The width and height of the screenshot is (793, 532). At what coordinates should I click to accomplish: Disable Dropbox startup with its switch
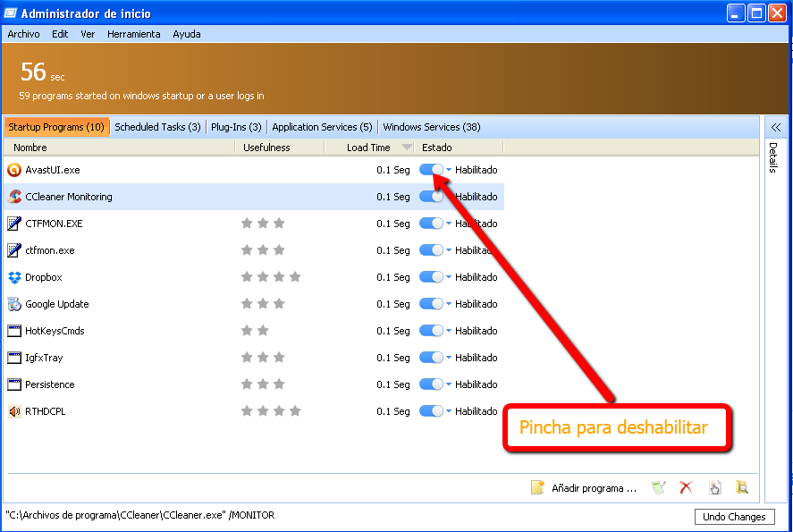(432, 277)
